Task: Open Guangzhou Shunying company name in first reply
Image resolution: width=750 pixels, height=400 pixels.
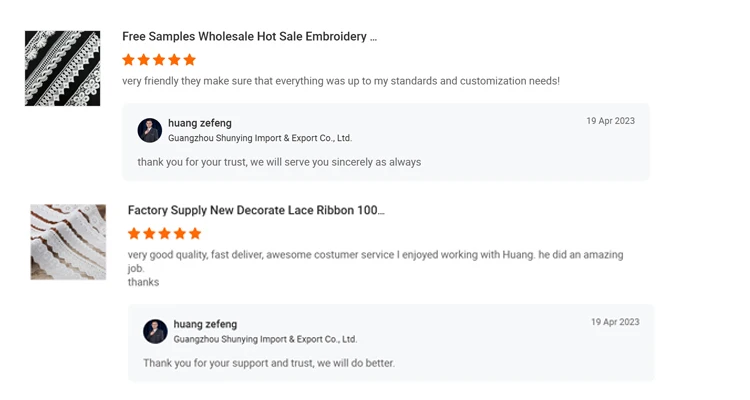Action: coord(260,138)
